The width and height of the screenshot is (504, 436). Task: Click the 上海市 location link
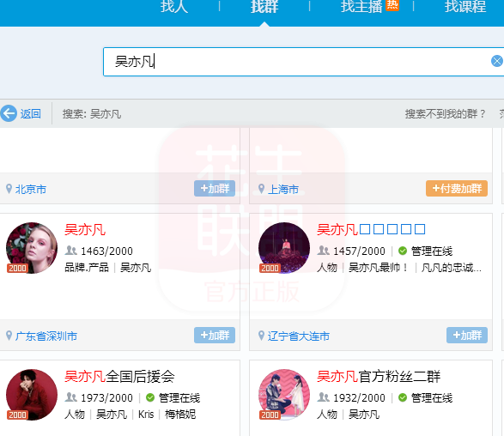tap(283, 189)
